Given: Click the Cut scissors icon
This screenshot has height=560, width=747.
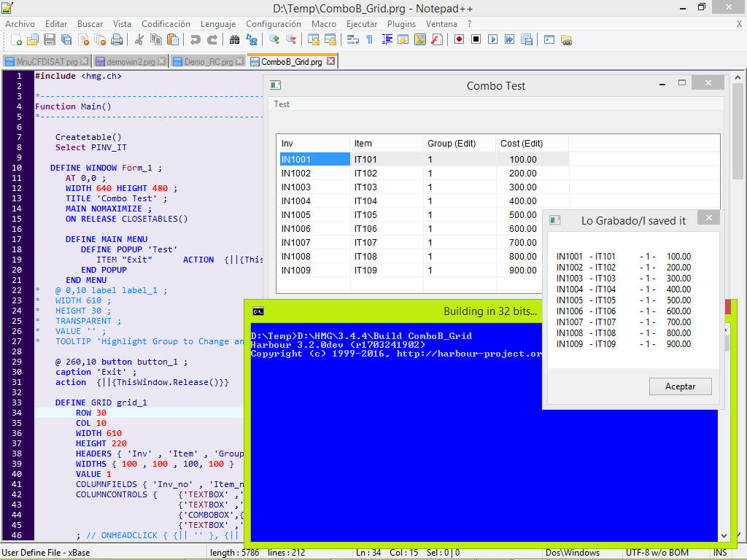Looking at the screenshot, I should 139,39.
